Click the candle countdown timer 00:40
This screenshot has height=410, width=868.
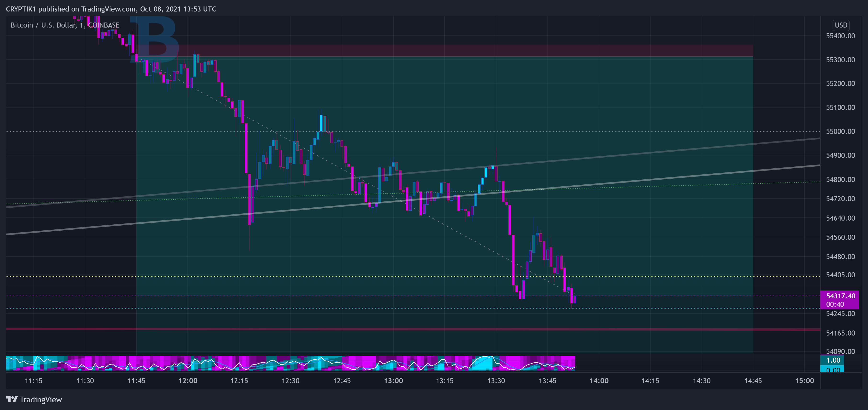point(835,304)
